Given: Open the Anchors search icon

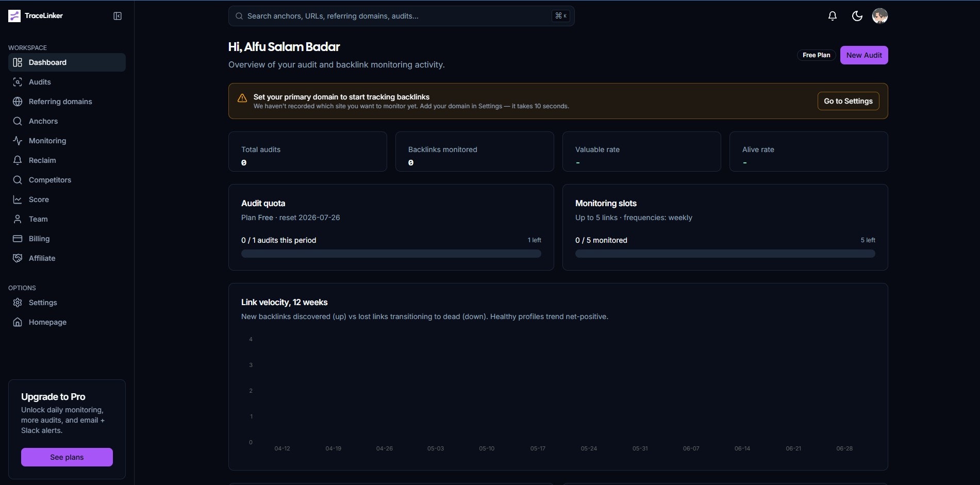Looking at the screenshot, I should [18, 121].
